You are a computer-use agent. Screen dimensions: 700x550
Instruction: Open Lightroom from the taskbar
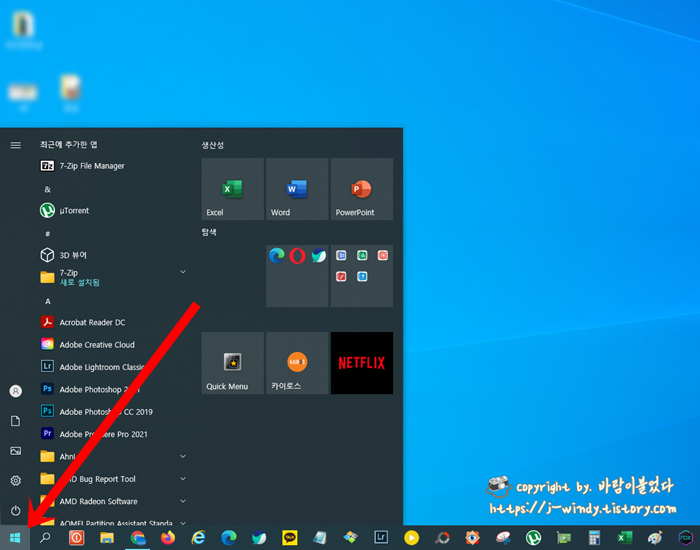tap(381, 538)
